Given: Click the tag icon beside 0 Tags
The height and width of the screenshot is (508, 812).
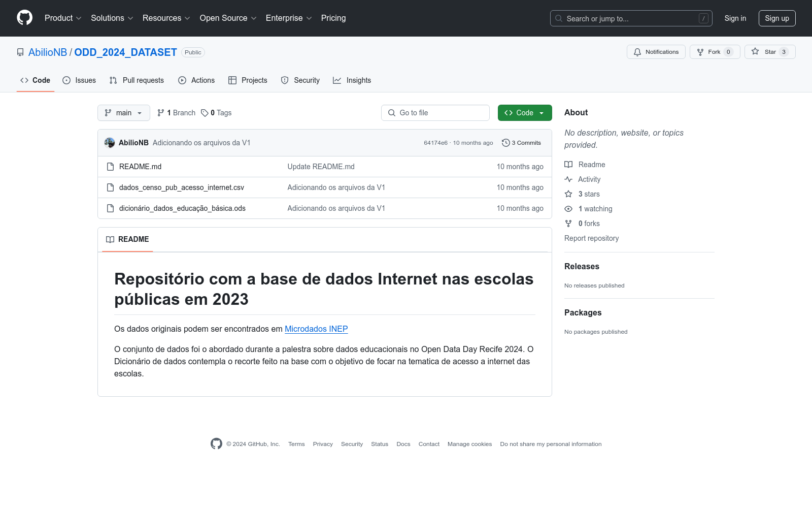Looking at the screenshot, I should (205, 113).
